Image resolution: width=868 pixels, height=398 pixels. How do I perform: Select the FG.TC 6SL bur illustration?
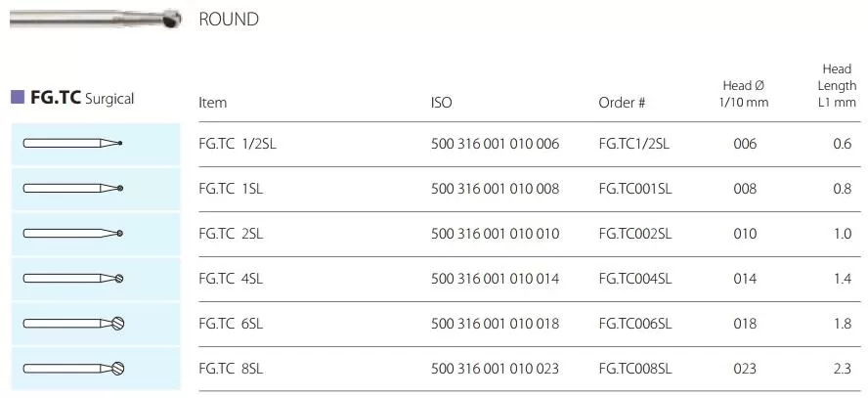[73, 324]
